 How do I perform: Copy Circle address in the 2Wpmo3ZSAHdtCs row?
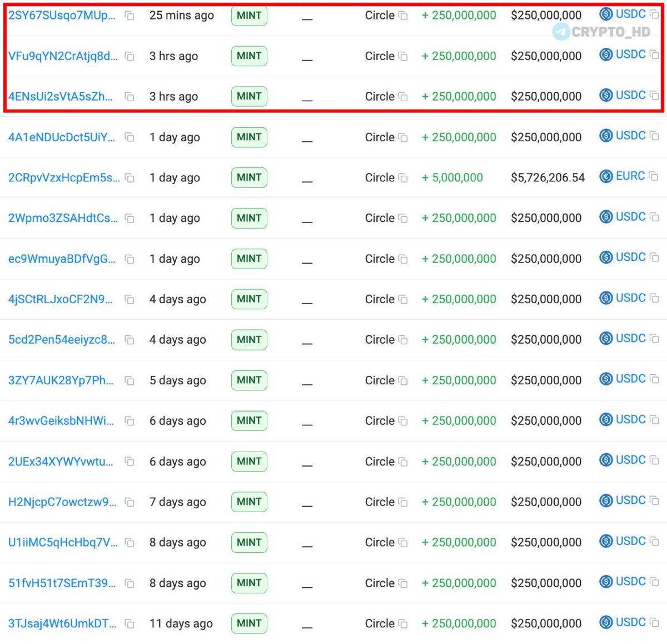tap(403, 219)
